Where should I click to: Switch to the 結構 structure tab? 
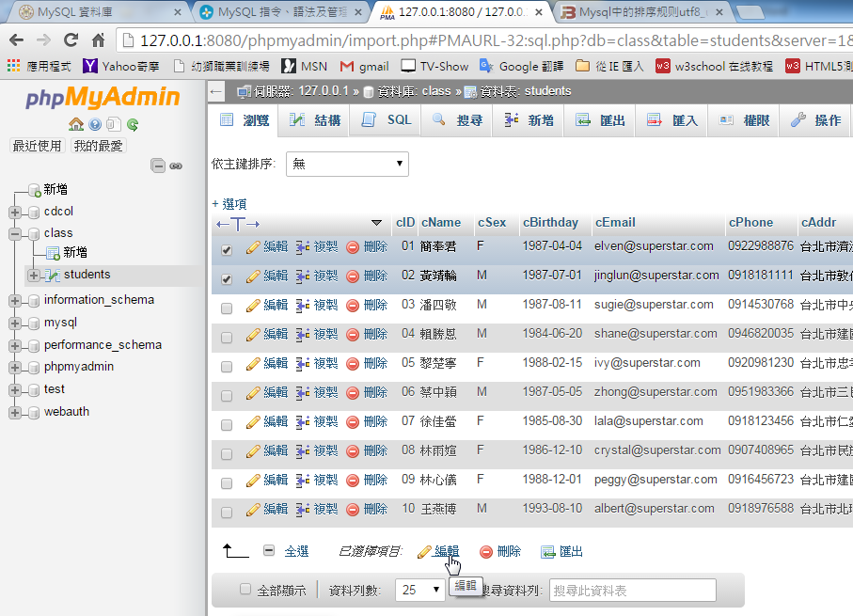pos(314,120)
